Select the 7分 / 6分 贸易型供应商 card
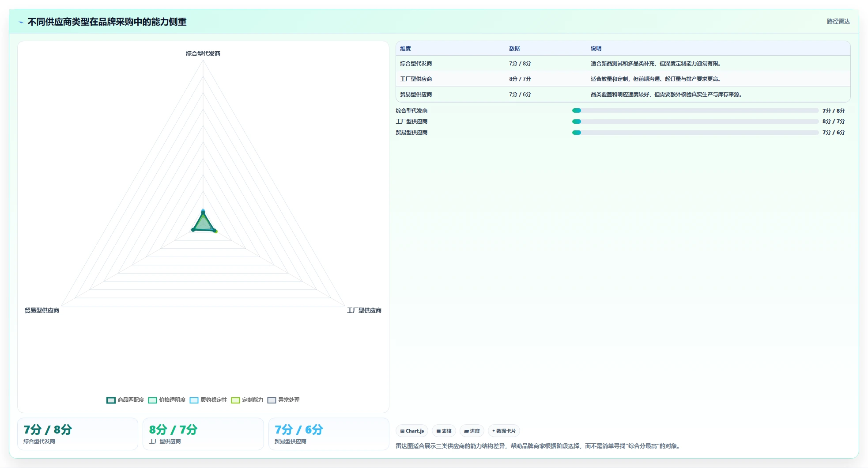The image size is (868, 468). pyautogui.click(x=329, y=434)
